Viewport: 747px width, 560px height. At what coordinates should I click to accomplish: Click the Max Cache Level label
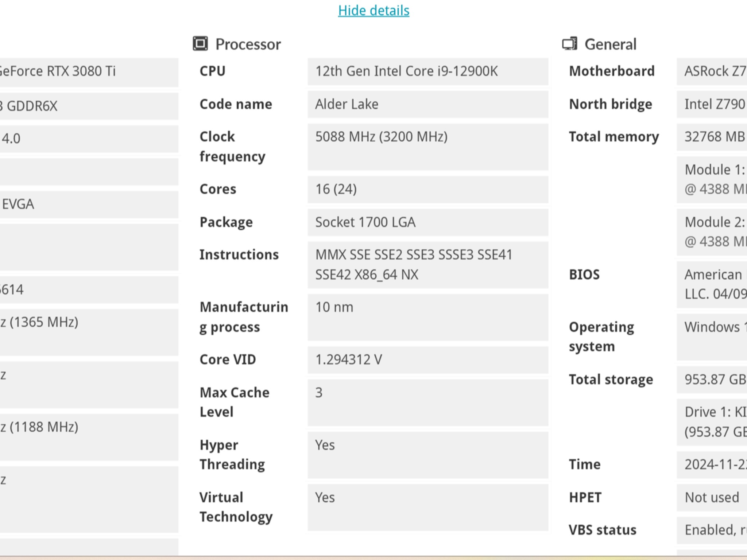[x=235, y=402]
